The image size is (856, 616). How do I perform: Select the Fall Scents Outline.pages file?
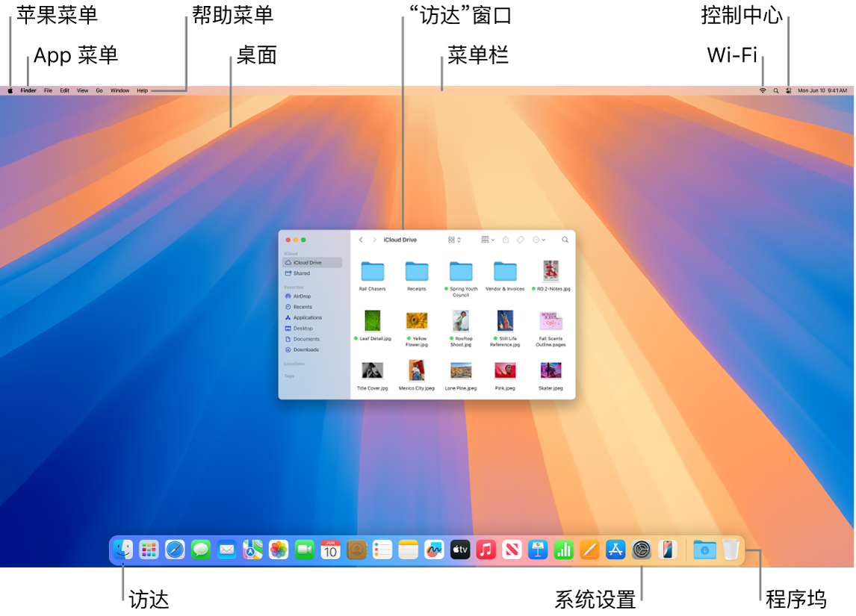[x=550, y=321]
